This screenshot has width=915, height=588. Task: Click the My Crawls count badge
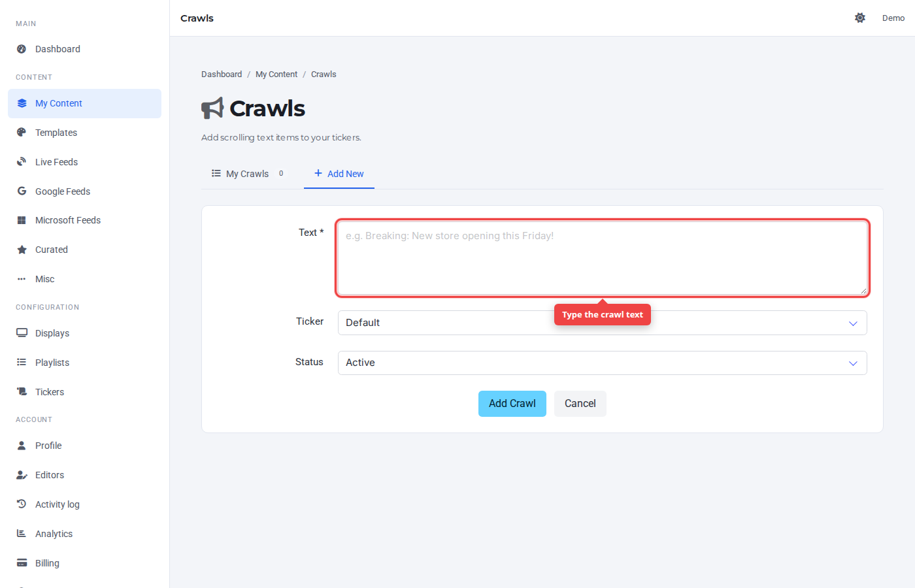[x=281, y=174]
